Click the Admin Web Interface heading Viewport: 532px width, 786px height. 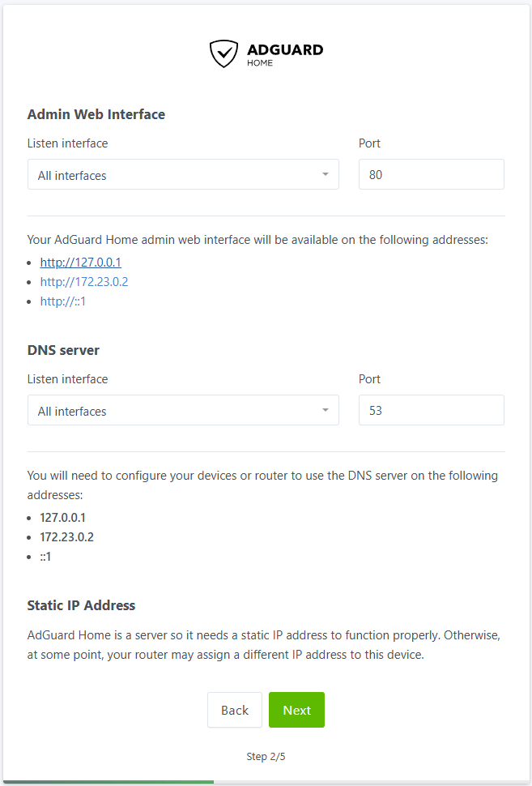click(x=96, y=114)
